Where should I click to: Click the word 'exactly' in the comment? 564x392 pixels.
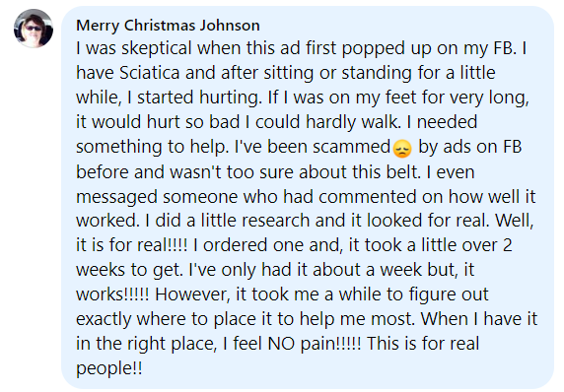104,319
